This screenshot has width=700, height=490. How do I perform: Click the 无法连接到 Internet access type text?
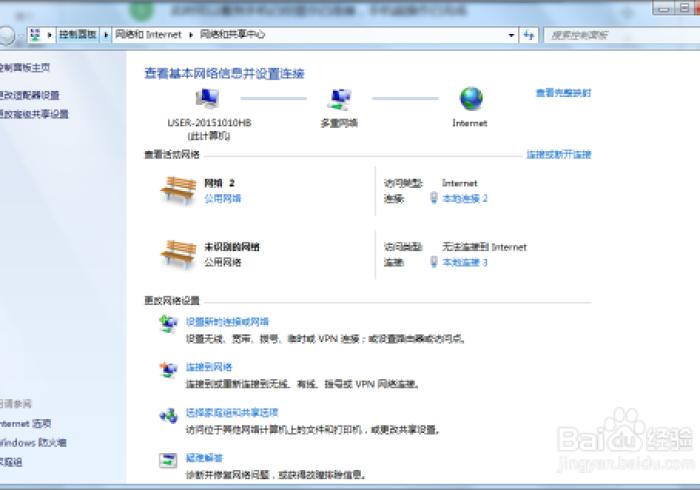(x=484, y=247)
